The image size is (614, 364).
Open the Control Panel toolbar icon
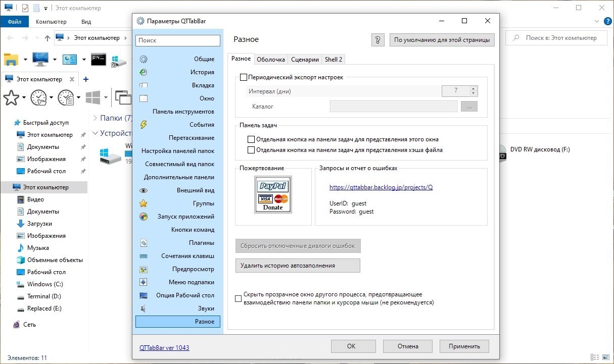click(69, 59)
